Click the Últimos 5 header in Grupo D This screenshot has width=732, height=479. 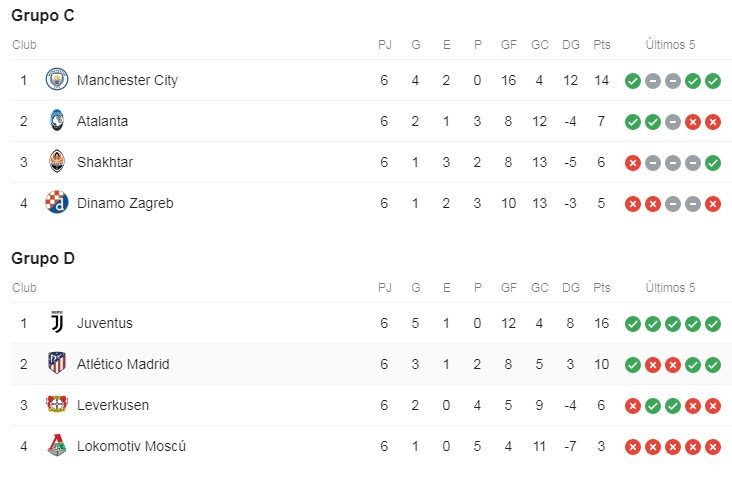click(x=670, y=288)
